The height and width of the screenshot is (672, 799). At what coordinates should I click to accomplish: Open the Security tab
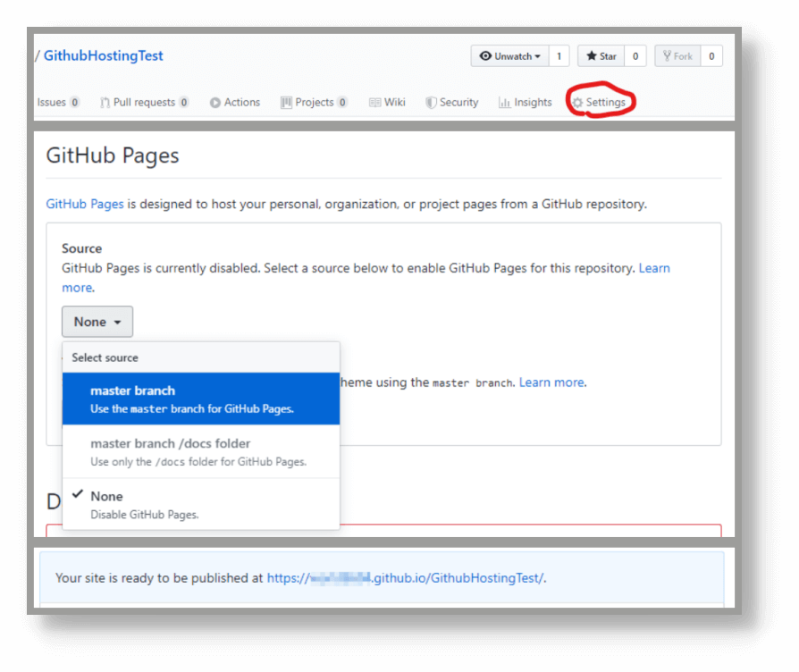[x=452, y=103]
